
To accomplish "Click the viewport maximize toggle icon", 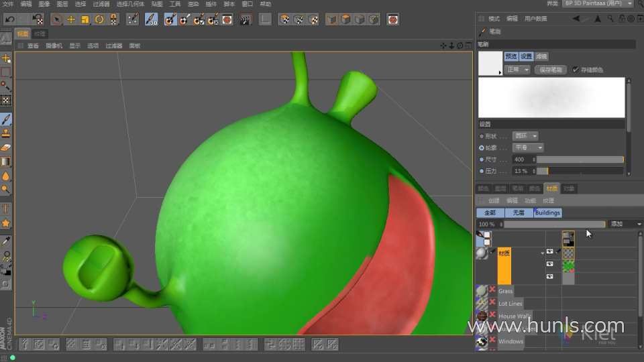I will point(469,46).
